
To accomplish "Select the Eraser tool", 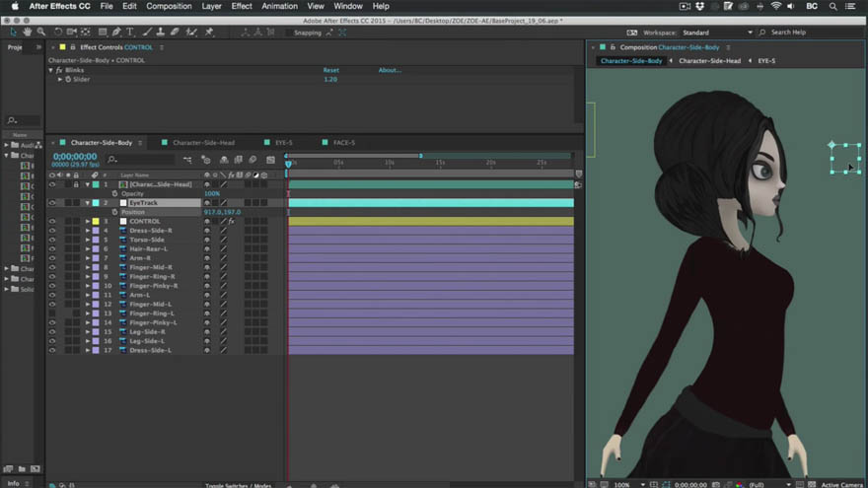I will pos(175,33).
